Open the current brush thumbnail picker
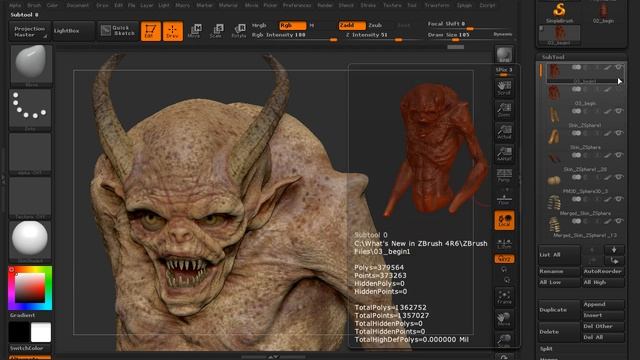 pos(31,65)
